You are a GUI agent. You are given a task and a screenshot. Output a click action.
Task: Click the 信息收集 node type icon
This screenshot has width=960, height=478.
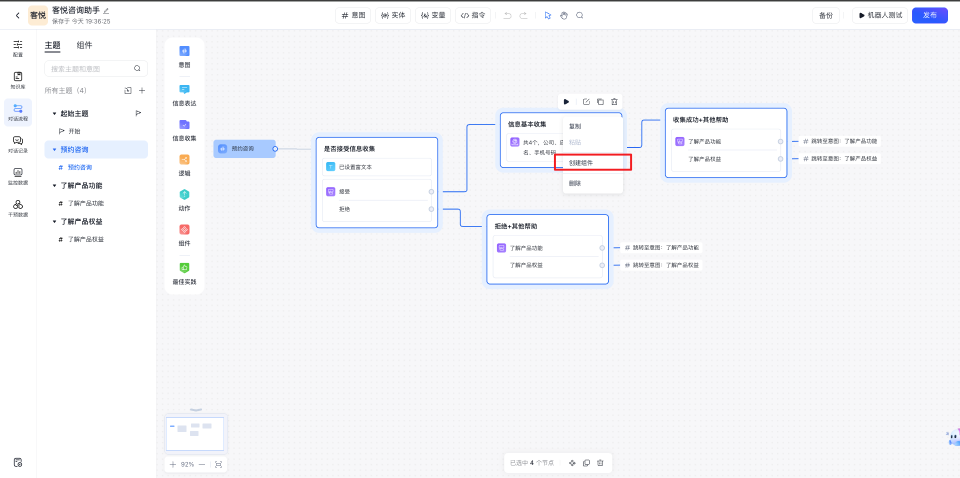(184, 128)
